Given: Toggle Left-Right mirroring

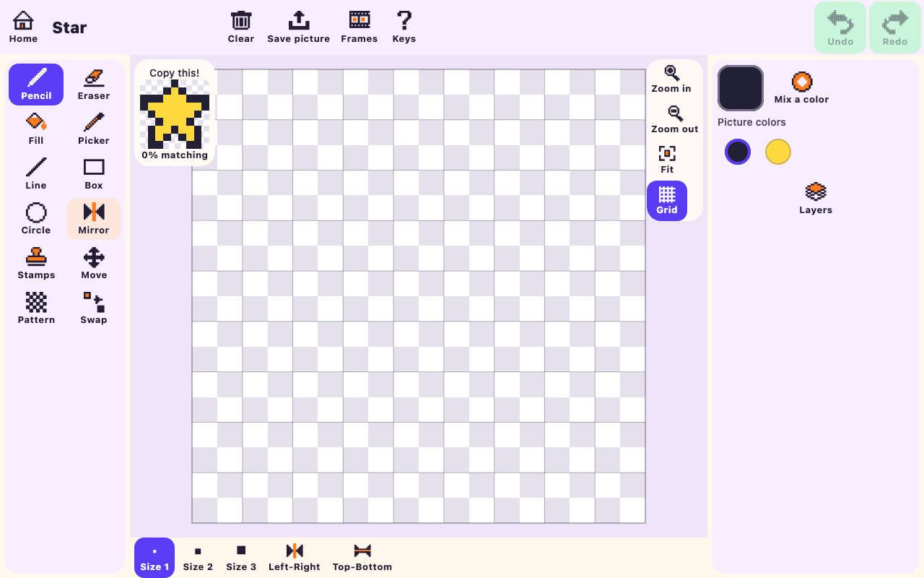Looking at the screenshot, I should tap(295, 558).
